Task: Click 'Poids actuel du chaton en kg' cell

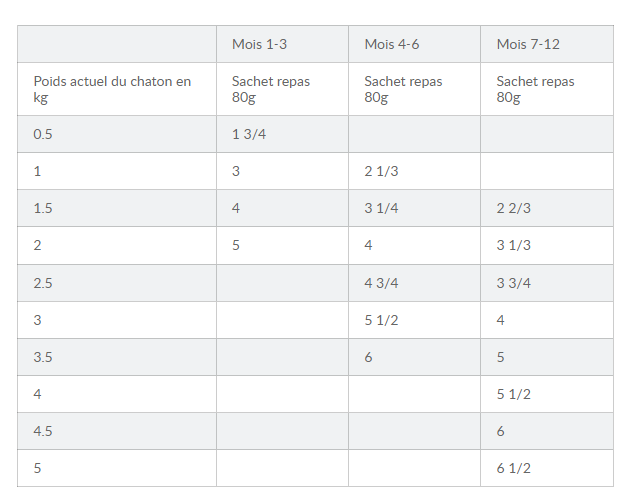Action: point(112,89)
